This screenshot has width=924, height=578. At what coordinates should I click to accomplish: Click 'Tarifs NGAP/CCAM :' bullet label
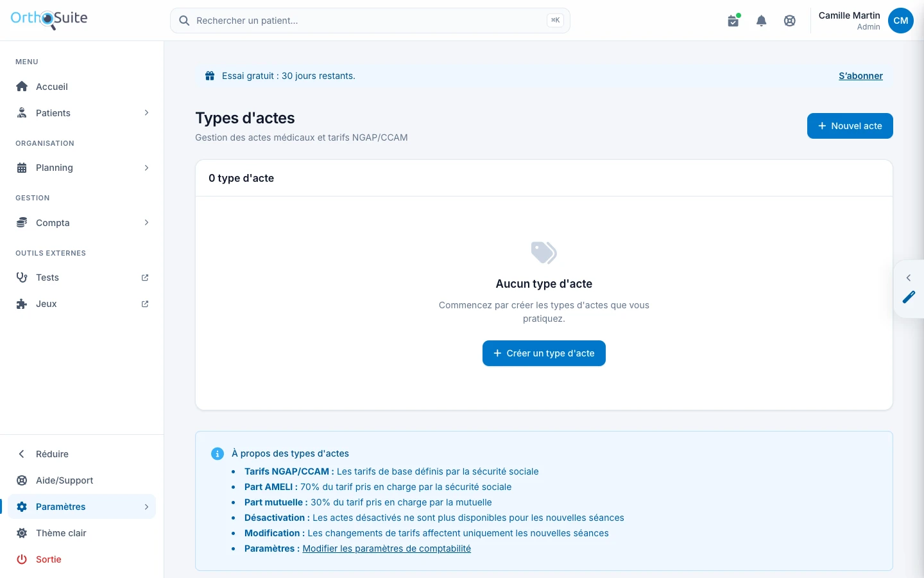click(x=289, y=471)
